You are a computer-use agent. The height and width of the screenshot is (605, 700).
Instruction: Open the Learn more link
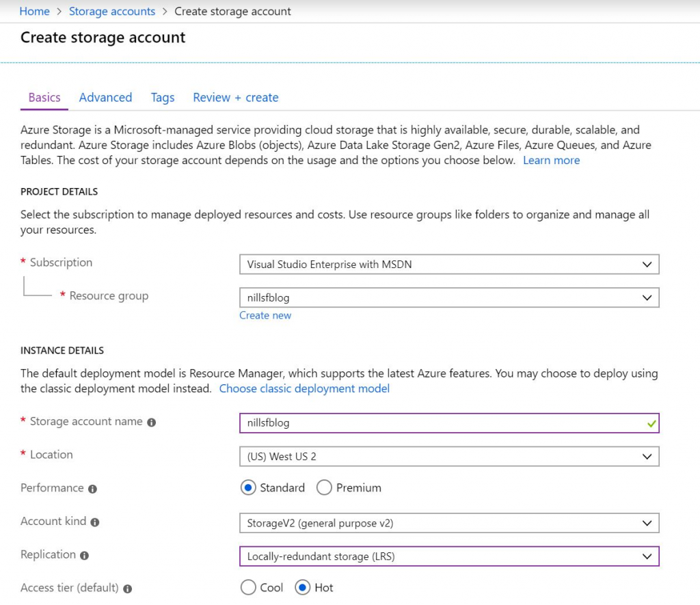(x=552, y=160)
